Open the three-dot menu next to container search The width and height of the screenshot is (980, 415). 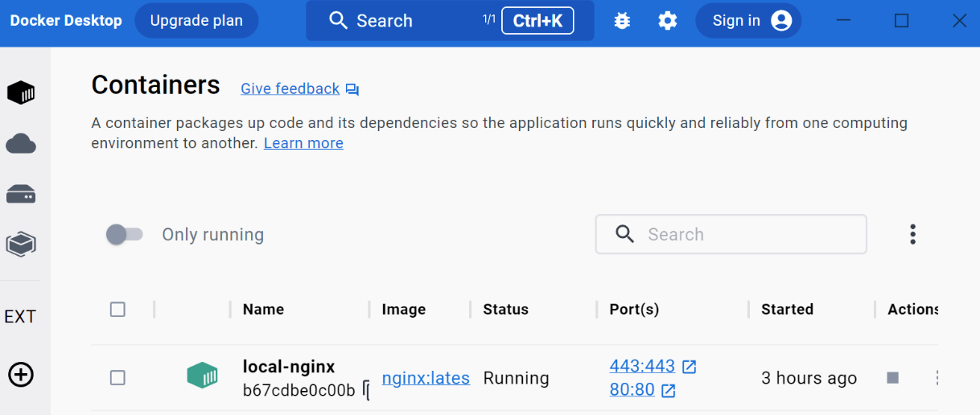(x=912, y=234)
